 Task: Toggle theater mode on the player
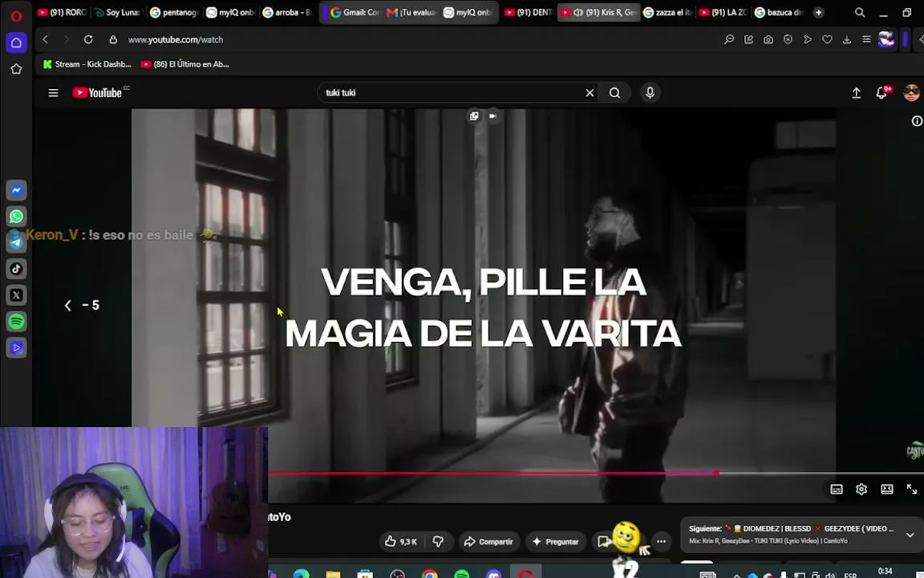[887, 489]
